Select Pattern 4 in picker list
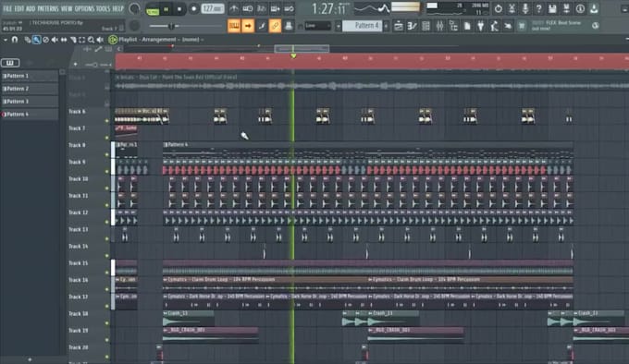629x364 pixels. coord(30,115)
